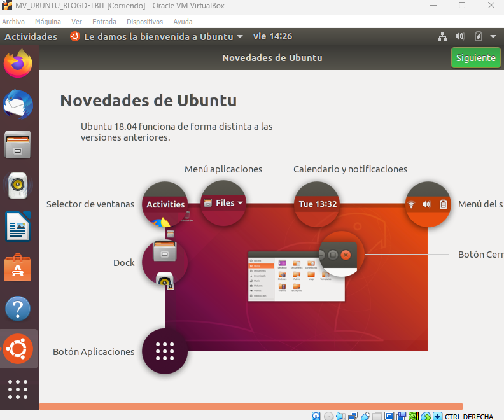Open the Máquina menu in VirtualBox
This screenshot has width=504, height=420.
coord(48,22)
